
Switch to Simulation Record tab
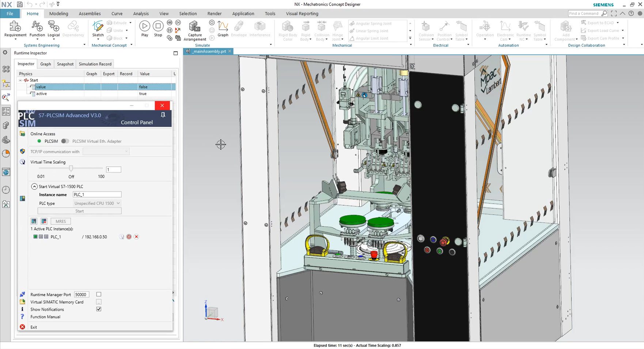click(95, 64)
